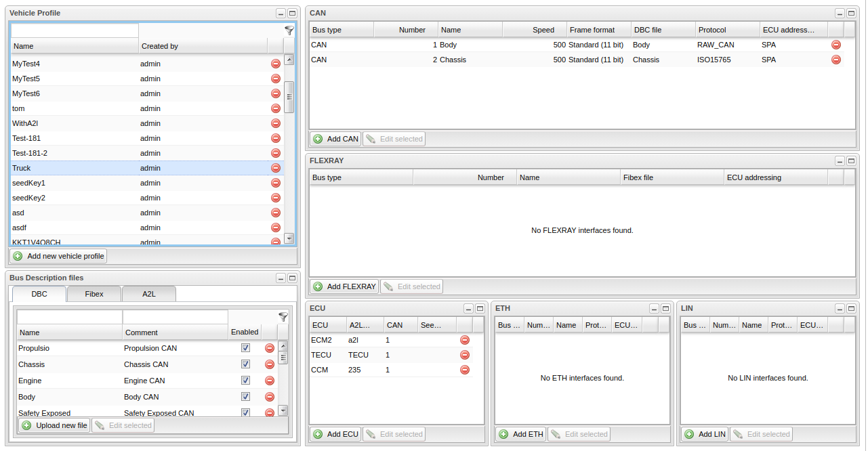Remove the CCM ECU entry
Screen dimensions: 868x451
464,370
